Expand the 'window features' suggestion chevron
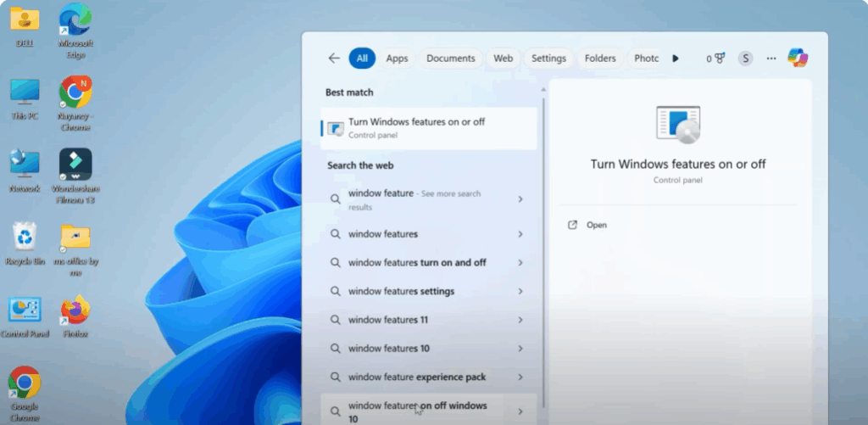The width and height of the screenshot is (868, 425). tap(520, 234)
